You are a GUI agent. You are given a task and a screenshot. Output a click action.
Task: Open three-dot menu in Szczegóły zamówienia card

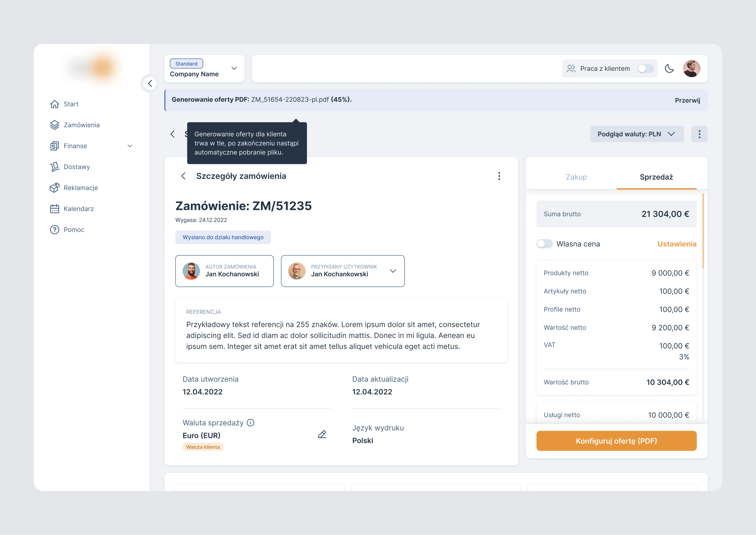(x=499, y=176)
